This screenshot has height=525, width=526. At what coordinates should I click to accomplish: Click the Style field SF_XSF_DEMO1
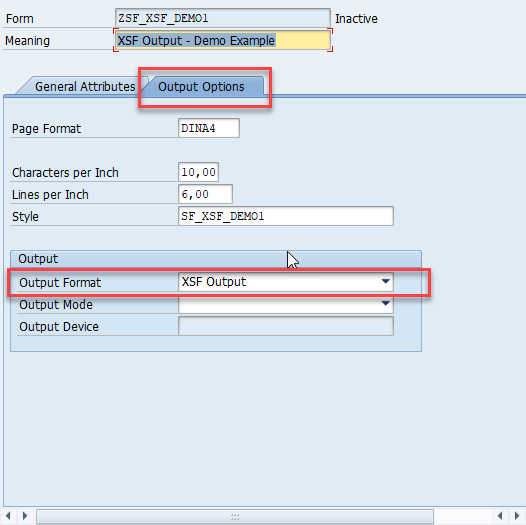click(286, 216)
